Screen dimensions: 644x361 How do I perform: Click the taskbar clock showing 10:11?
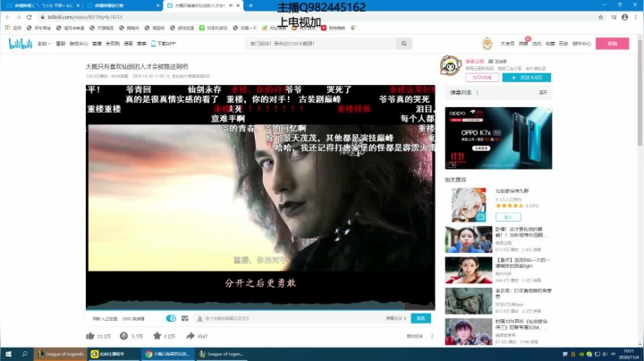[x=629, y=354]
